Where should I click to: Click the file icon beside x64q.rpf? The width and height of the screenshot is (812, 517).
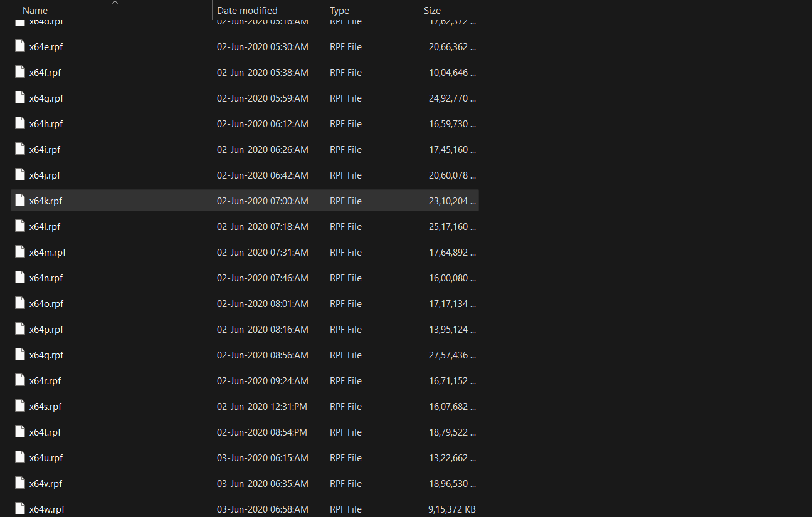pos(19,355)
